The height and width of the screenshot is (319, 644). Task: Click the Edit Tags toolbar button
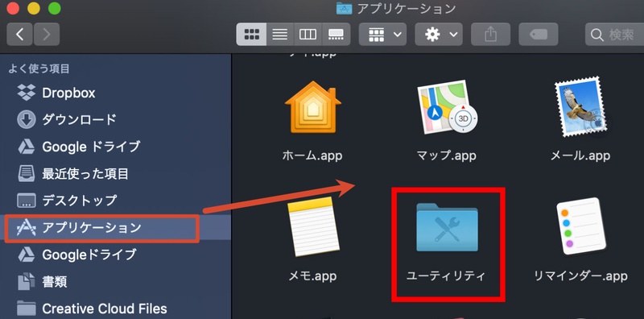tap(539, 34)
